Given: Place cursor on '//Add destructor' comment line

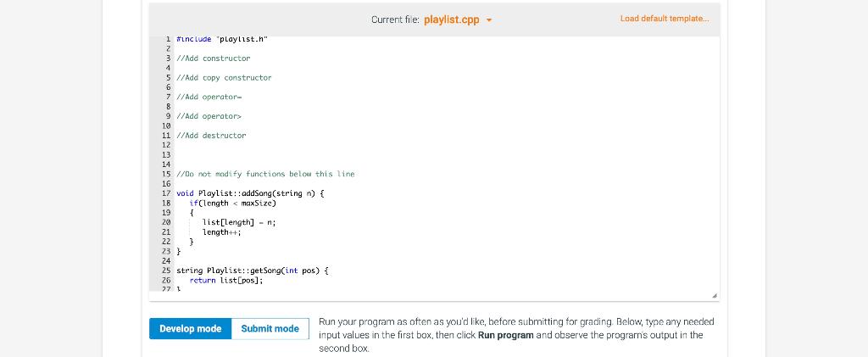Looking at the screenshot, I should pos(211,136).
